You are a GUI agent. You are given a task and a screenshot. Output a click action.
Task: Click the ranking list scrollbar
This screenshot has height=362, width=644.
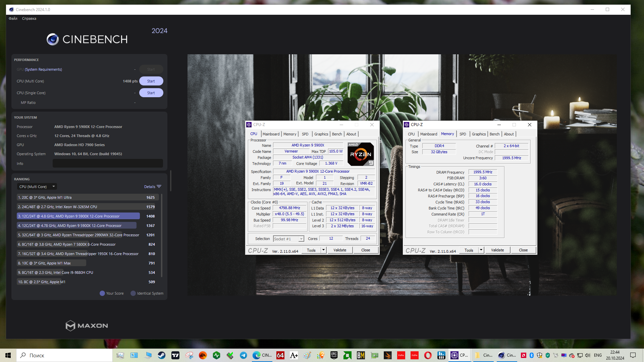[162, 235]
